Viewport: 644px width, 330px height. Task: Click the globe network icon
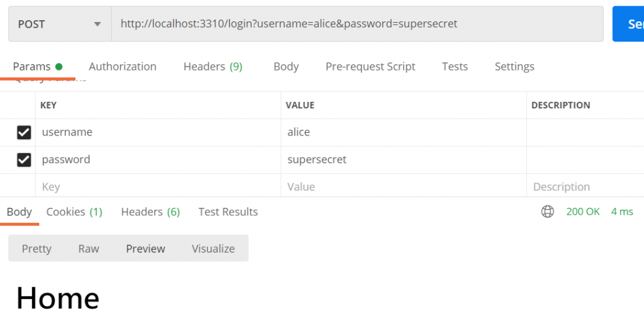548,212
